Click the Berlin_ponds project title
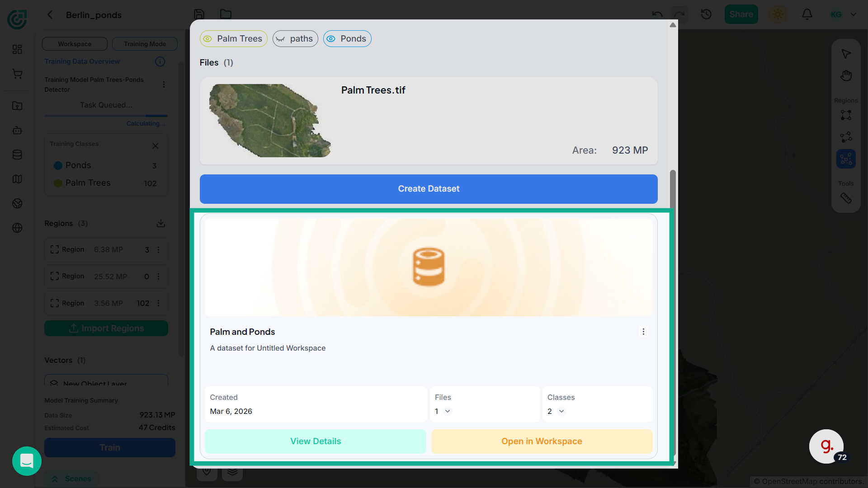The height and width of the screenshot is (488, 868). (94, 15)
